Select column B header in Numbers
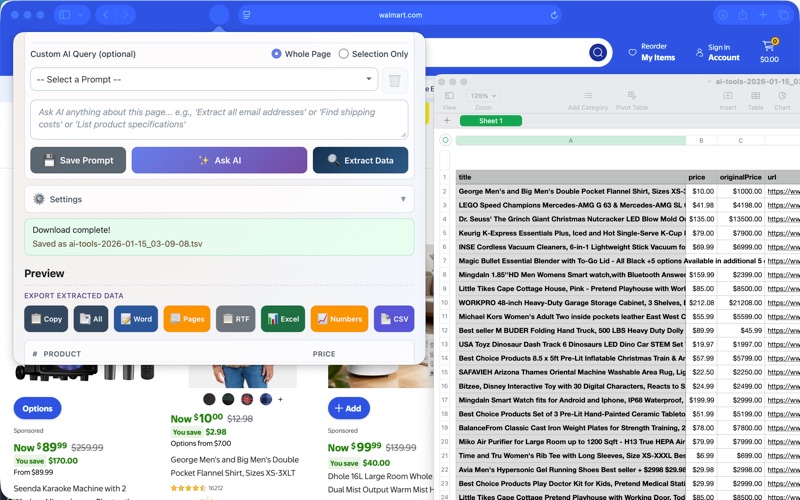The width and height of the screenshot is (800, 500). [701, 140]
